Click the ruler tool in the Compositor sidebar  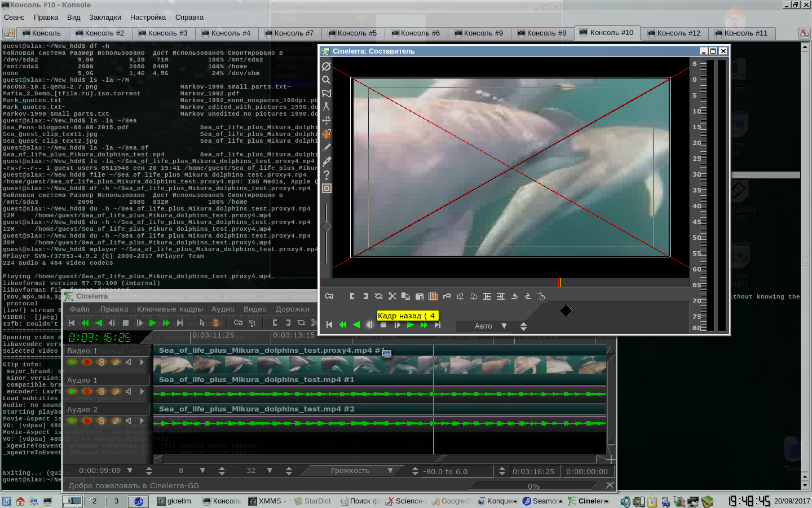pos(326,107)
